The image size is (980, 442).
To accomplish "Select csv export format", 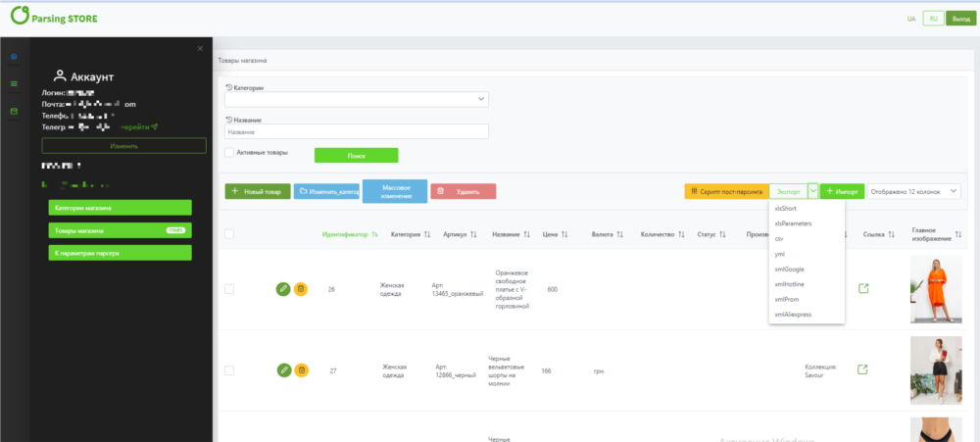I will click(779, 238).
